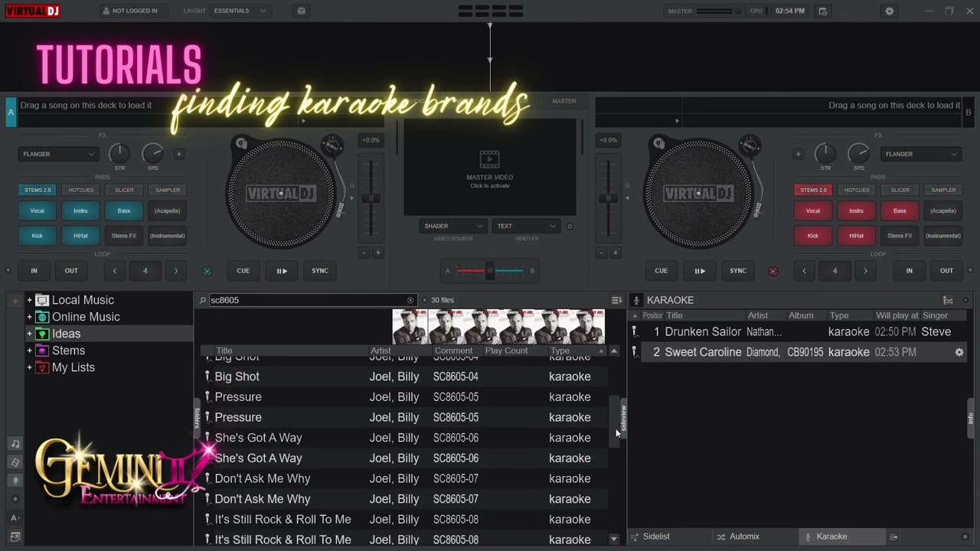Click the left deck pitch fader
Viewport: 980px width, 551px height.
pyautogui.click(x=371, y=198)
